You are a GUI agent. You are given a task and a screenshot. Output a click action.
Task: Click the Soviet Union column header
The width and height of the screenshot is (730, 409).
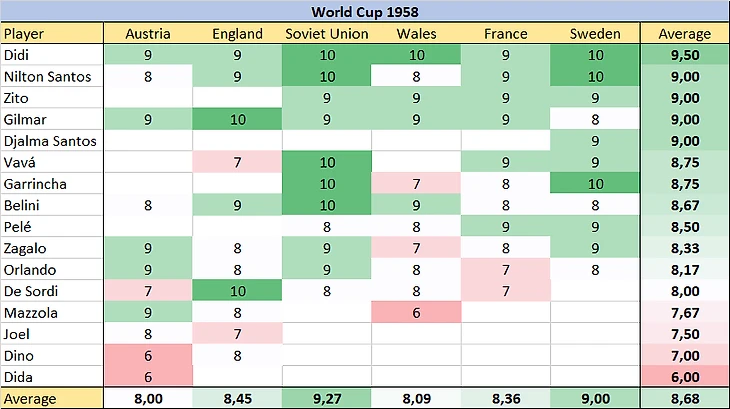(327, 33)
